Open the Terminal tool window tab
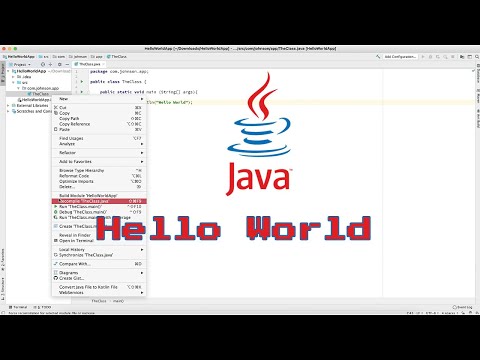The image size is (480, 360). [x=18, y=307]
